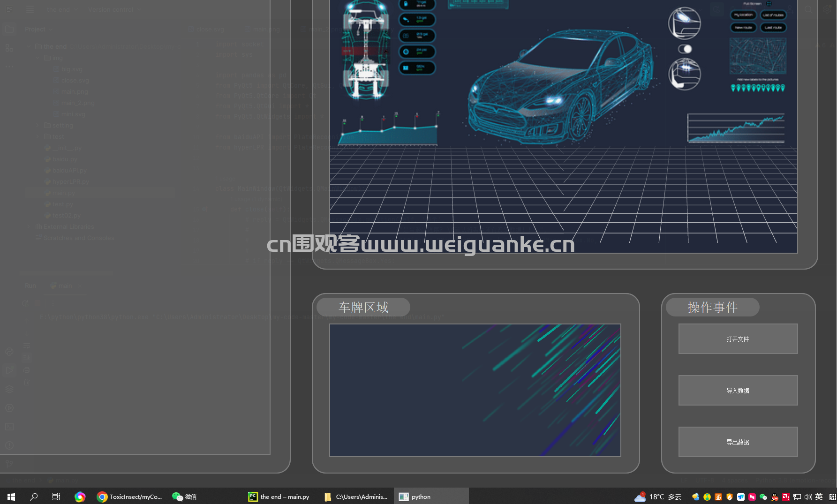Click the more tool windows ellipsis icon

[9, 66]
